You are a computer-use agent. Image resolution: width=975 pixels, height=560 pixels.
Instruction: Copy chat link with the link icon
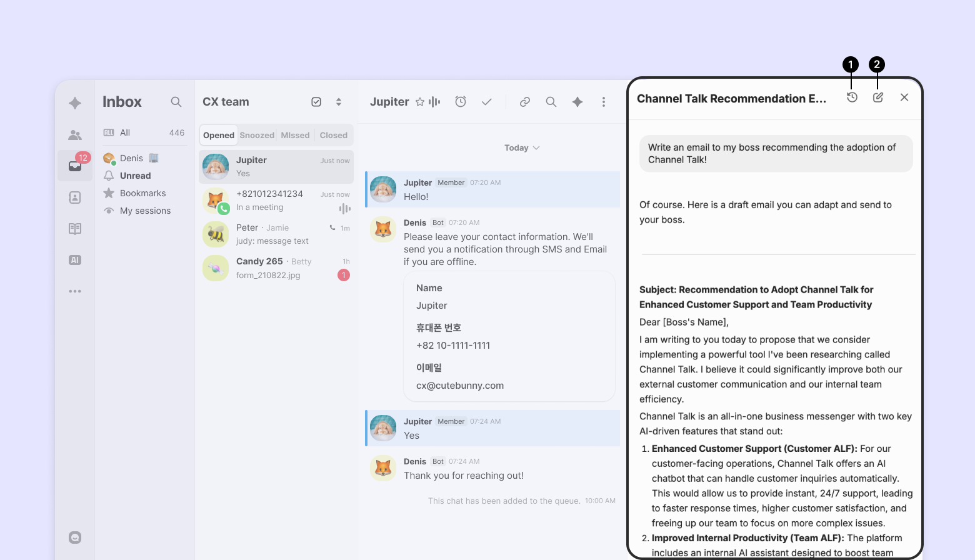point(525,102)
